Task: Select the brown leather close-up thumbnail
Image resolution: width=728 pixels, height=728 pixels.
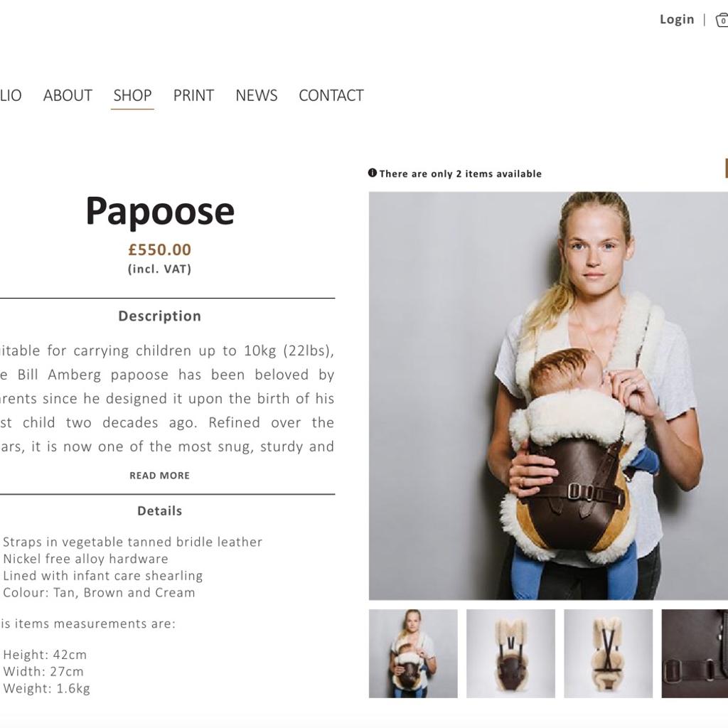Action: (695, 653)
